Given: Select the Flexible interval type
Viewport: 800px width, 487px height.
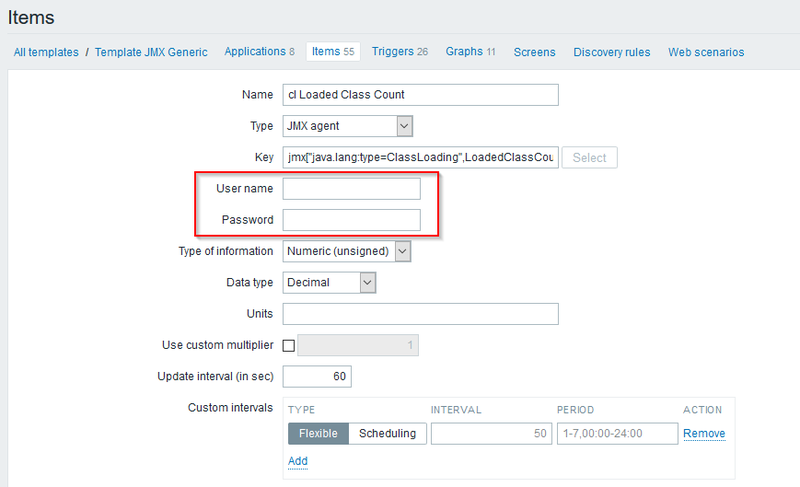Looking at the screenshot, I should point(319,433).
